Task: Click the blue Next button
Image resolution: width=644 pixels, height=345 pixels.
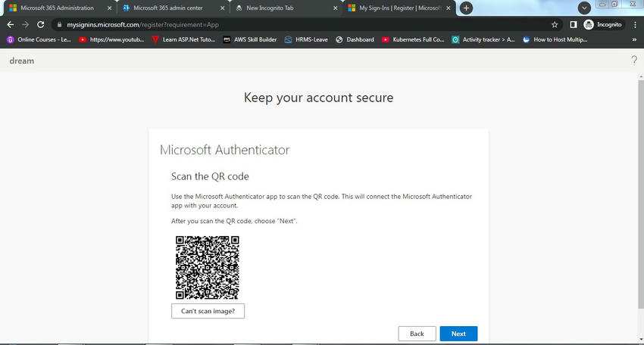Action: click(458, 334)
